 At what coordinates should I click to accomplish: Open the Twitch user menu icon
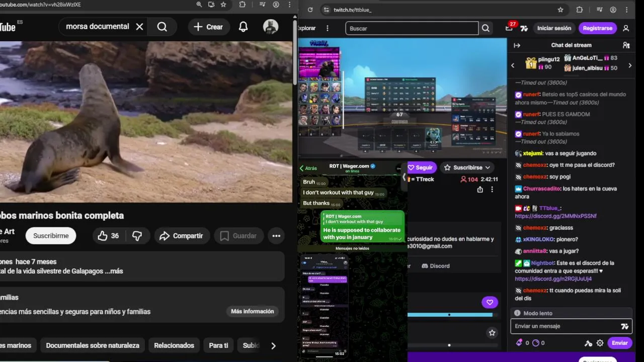coord(626,28)
